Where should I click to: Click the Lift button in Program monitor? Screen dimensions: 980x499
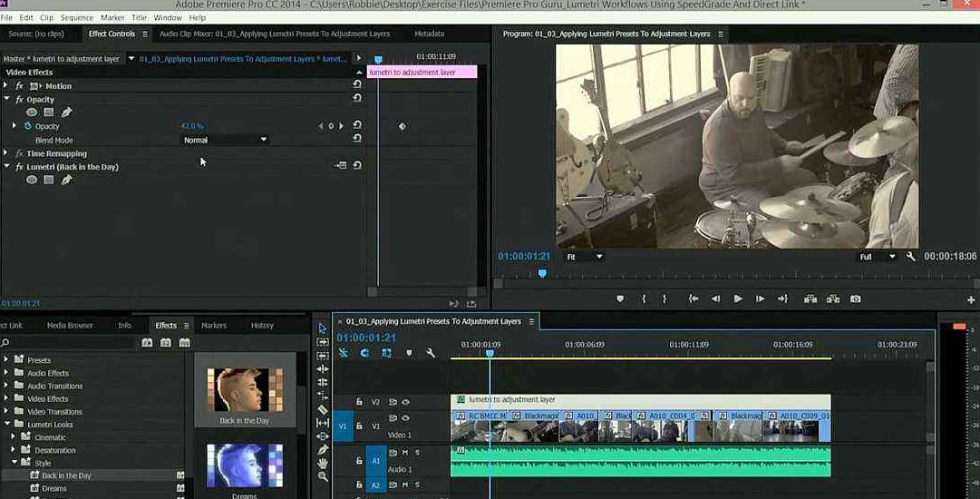[x=810, y=298]
